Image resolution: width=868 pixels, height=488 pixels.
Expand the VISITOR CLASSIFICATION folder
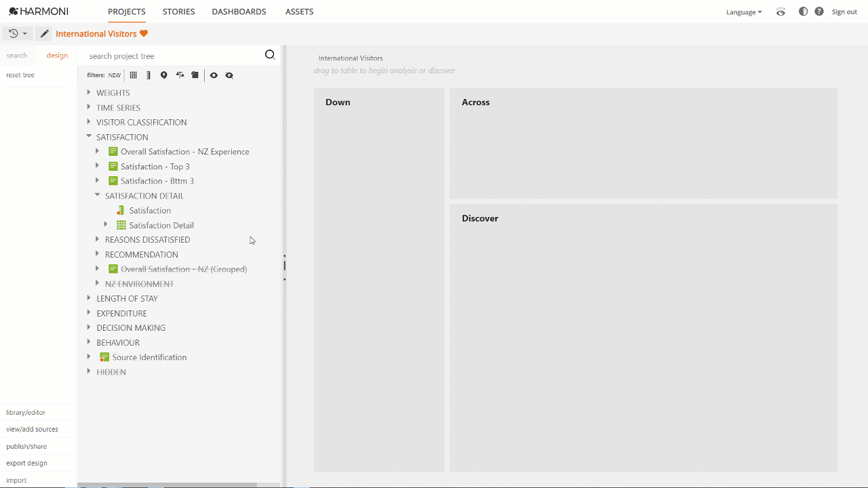[x=89, y=122]
